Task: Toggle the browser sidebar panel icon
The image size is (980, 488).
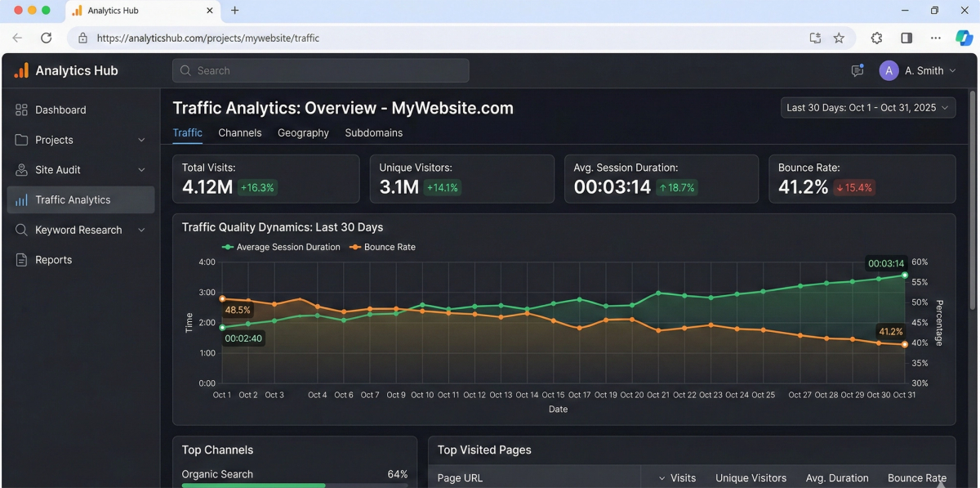Action: (x=906, y=38)
